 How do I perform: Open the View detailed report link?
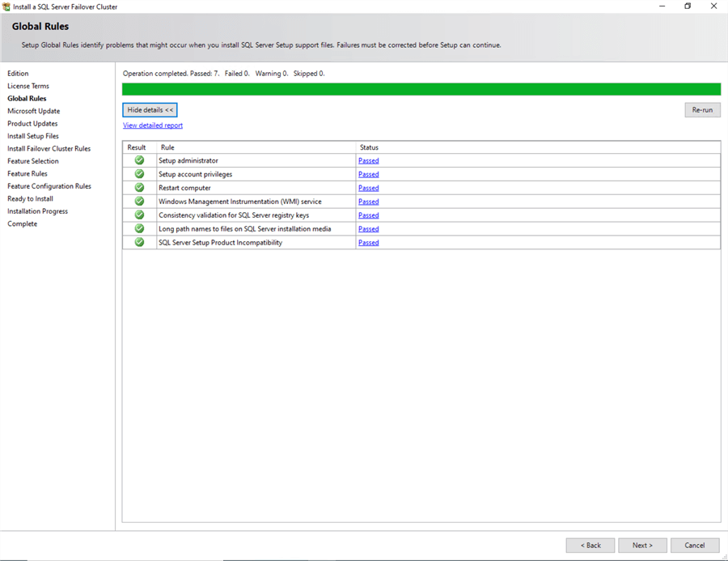pyautogui.click(x=153, y=125)
